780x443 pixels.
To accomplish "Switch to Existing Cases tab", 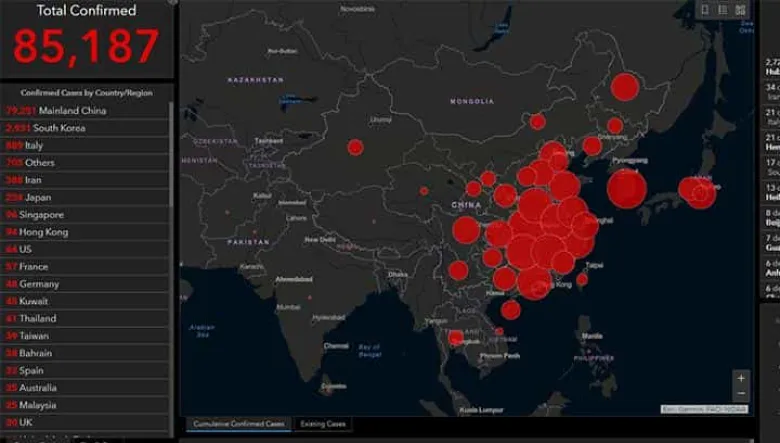I will (323, 424).
